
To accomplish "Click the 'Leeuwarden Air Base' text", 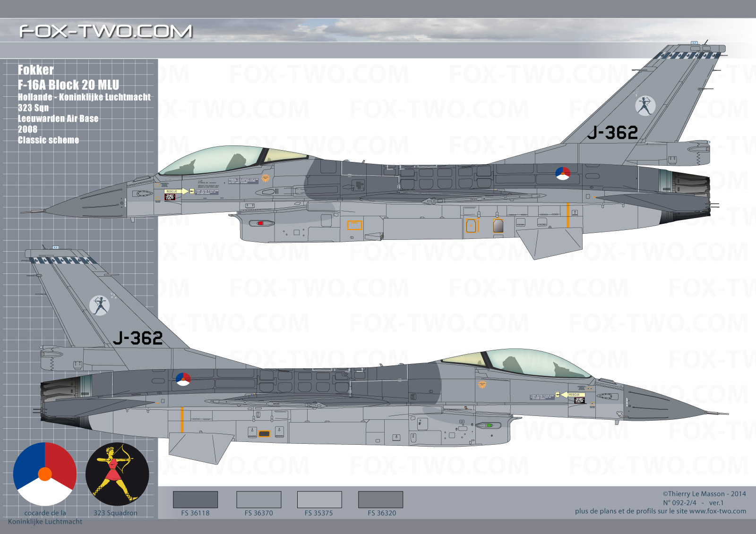I will coord(58,119).
